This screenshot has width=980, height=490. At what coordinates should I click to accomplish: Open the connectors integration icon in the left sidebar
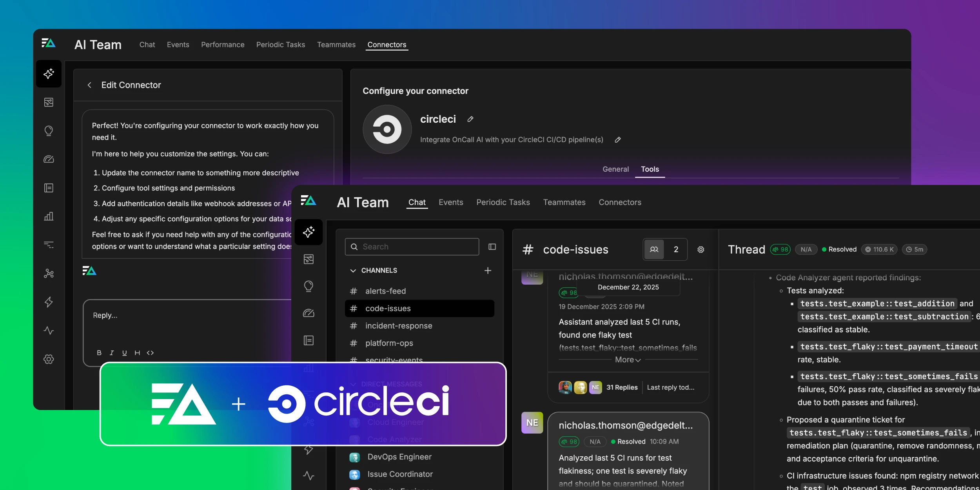click(x=49, y=102)
